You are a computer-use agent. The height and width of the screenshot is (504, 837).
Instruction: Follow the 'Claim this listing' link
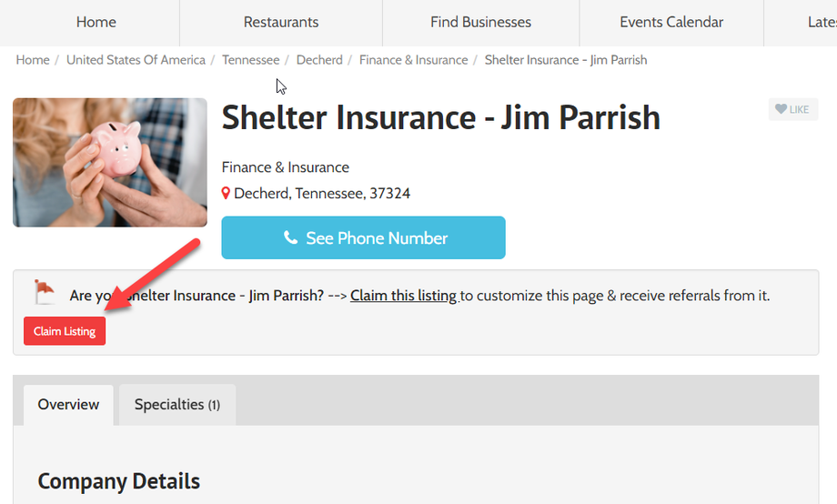point(403,296)
